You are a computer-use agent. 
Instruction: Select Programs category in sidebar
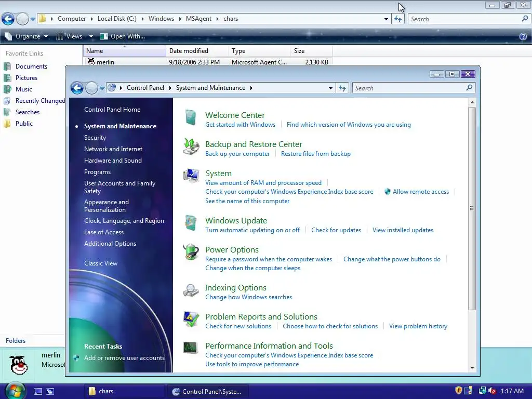(x=97, y=172)
